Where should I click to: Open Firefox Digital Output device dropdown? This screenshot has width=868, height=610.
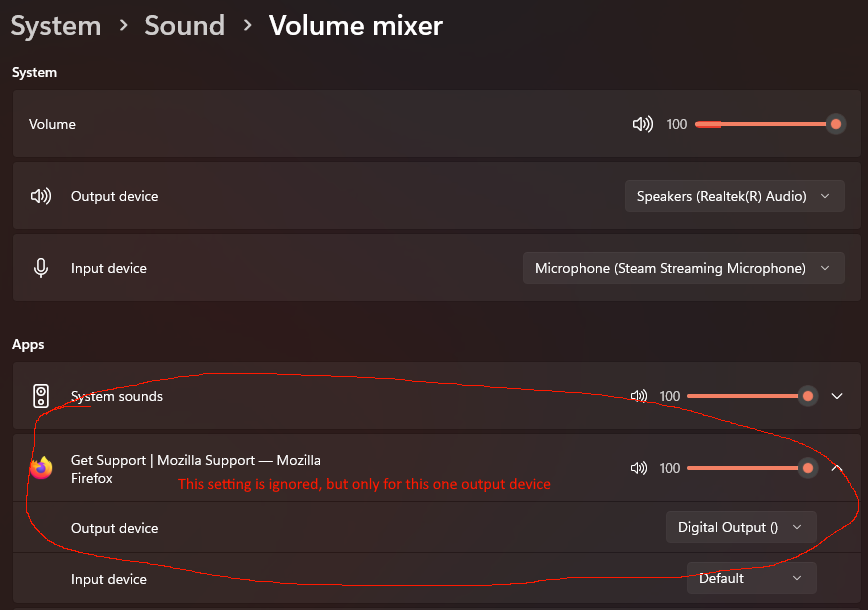click(x=740, y=527)
